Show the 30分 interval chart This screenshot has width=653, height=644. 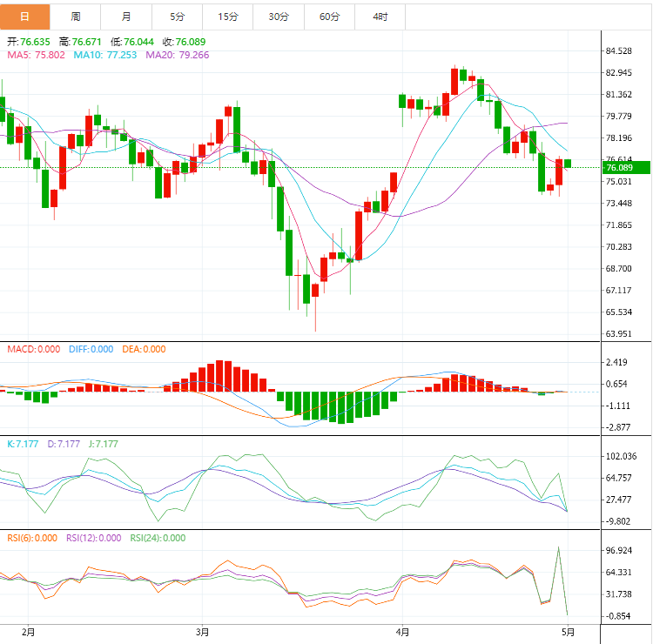[279, 17]
